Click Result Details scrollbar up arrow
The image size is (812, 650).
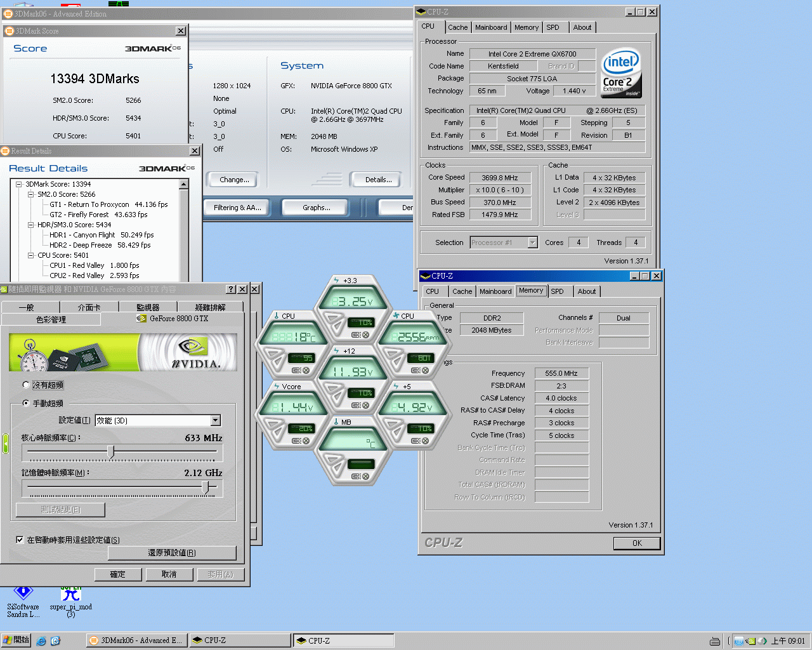point(184,185)
